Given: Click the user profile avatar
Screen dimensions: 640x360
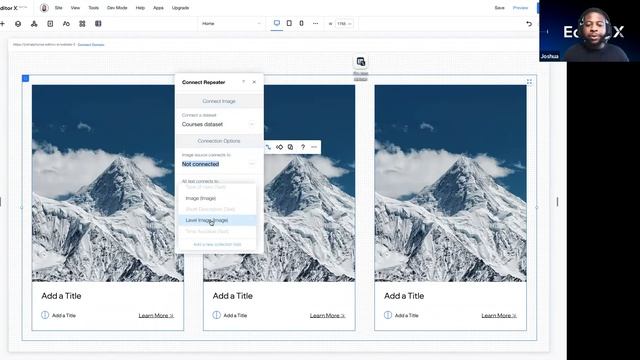Looking at the screenshot, I should pyautogui.click(x=44, y=8).
